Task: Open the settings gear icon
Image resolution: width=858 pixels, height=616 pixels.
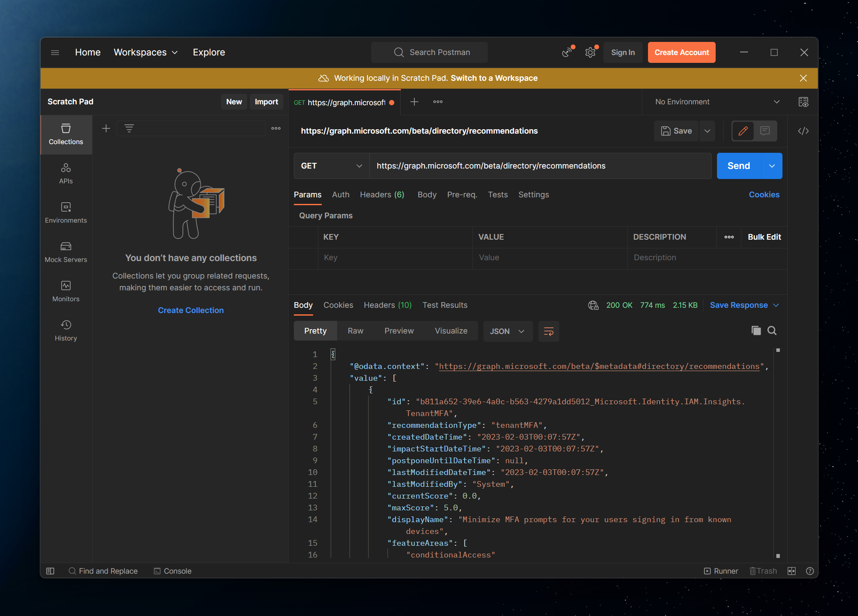Action: tap(590, 52)
